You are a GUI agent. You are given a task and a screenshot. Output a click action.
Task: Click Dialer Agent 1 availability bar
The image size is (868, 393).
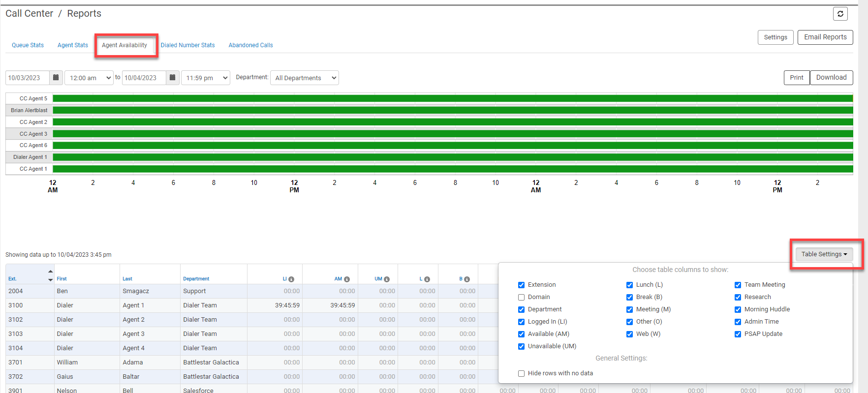453,157
